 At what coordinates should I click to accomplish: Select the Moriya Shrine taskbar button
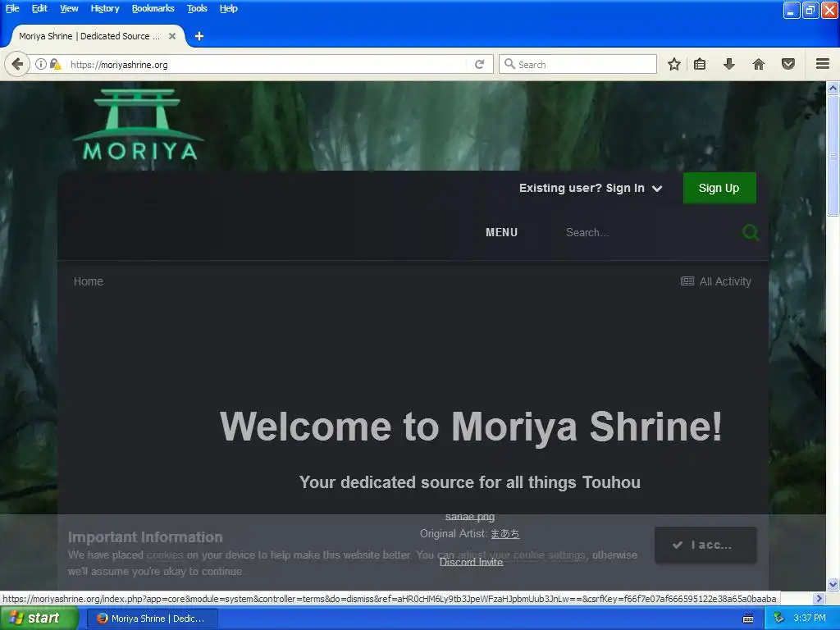(x=153, y=619)
